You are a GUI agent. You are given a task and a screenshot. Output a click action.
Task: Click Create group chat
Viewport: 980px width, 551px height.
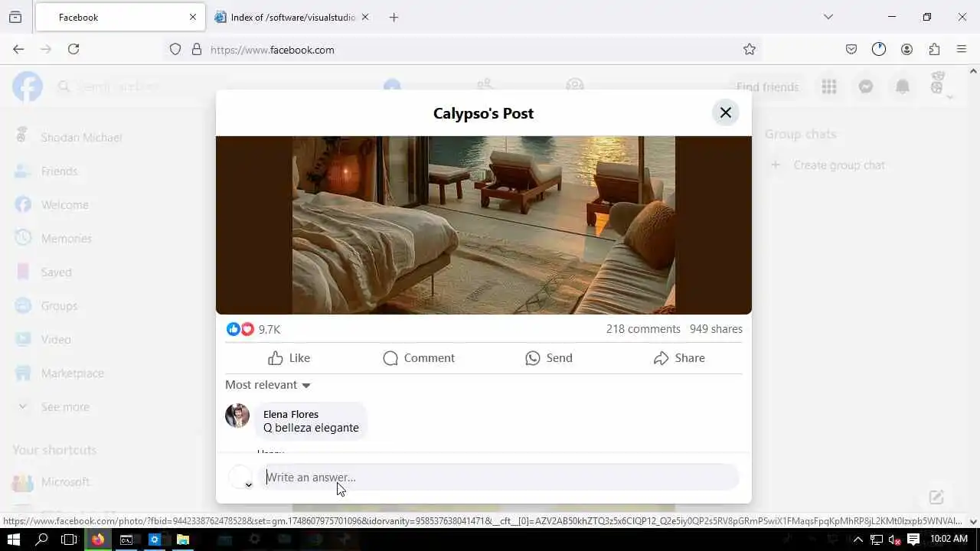838,165
